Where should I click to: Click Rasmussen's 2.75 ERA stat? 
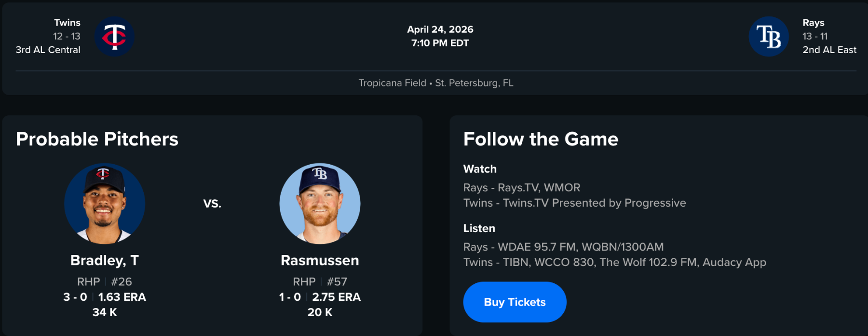[x=336, y=297]
